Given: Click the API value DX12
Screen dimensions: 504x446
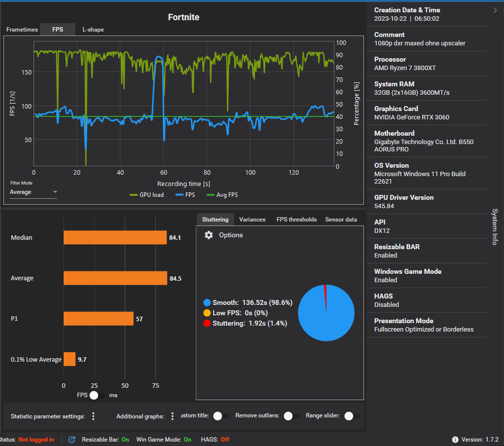Looking at the screenshot, I should tap(382, 231).
